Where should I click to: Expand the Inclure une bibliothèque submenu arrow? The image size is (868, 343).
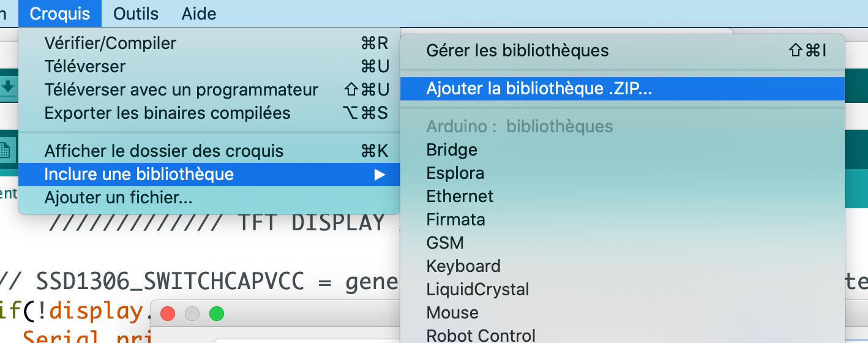(380, 175)
